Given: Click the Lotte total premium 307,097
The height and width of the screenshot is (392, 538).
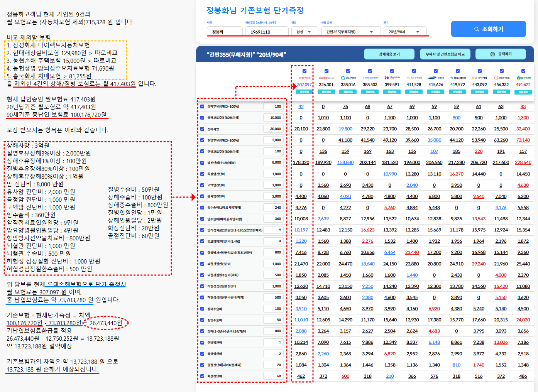Looking at the screenshot, I should click(305, 84).
